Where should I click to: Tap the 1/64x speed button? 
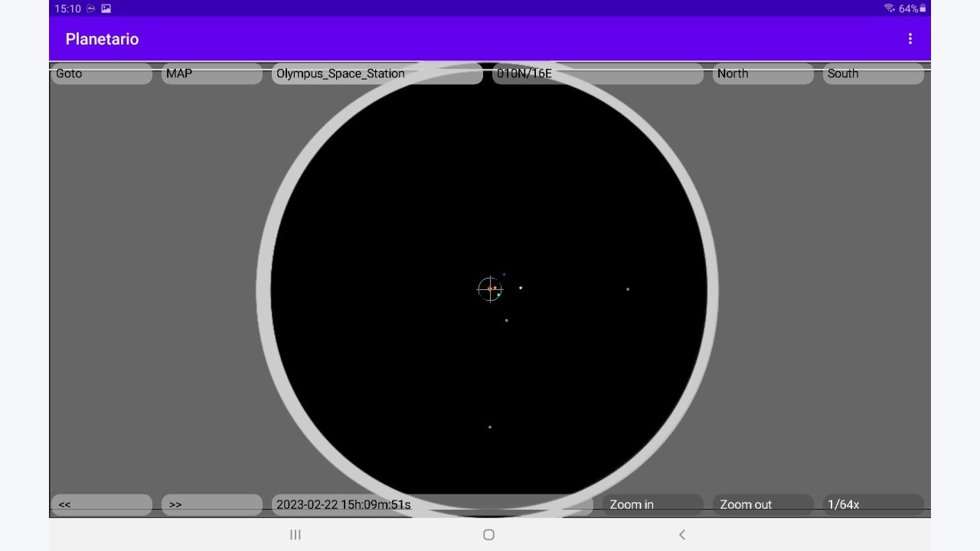coord(874,504)
